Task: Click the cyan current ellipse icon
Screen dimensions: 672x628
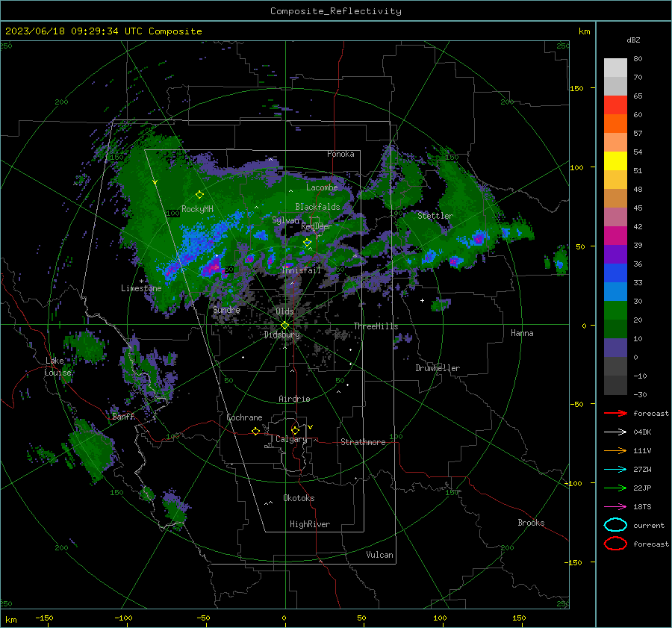Action: (x=615, y=525)
